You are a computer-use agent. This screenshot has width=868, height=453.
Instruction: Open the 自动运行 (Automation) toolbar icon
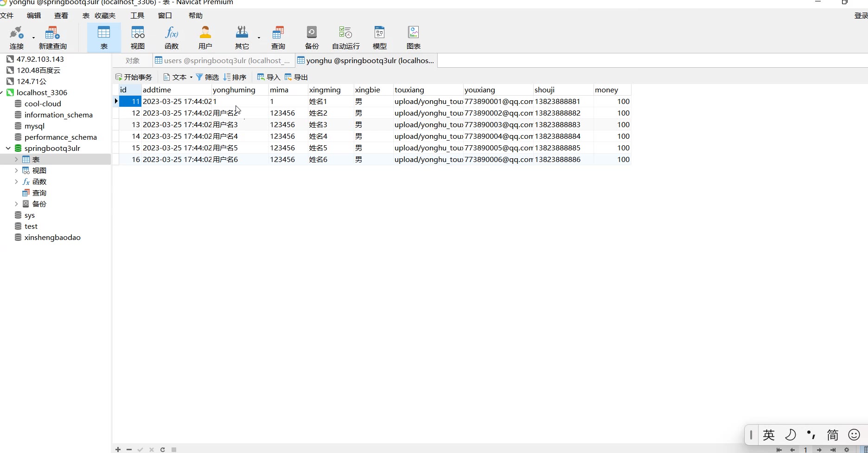[x=346, y=38]
